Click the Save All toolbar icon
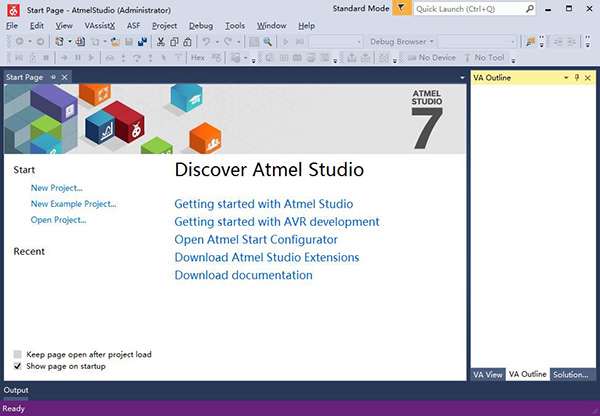 (x=144, y=42)
